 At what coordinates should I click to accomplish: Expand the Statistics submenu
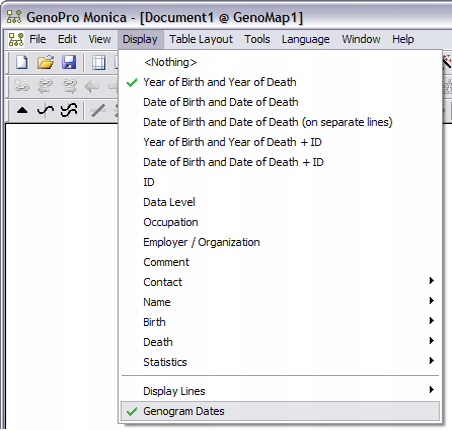pos(280,362)
